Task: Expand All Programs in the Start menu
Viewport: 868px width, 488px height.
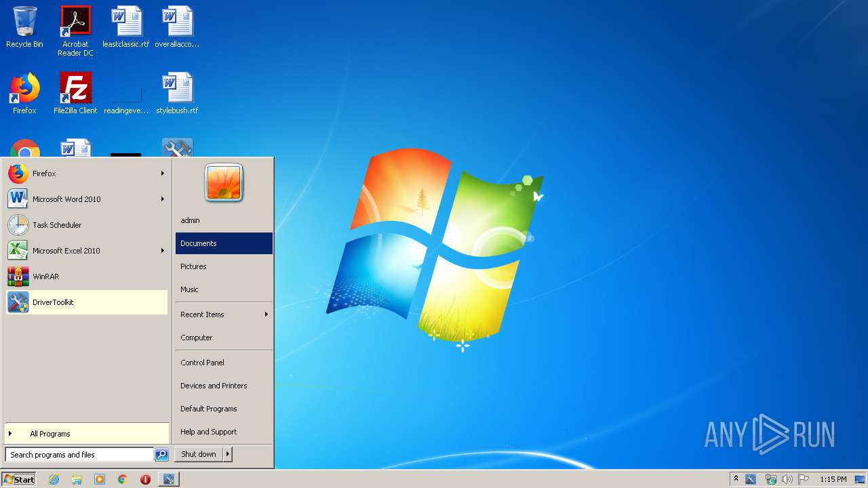Action: (x=87, y=434)
